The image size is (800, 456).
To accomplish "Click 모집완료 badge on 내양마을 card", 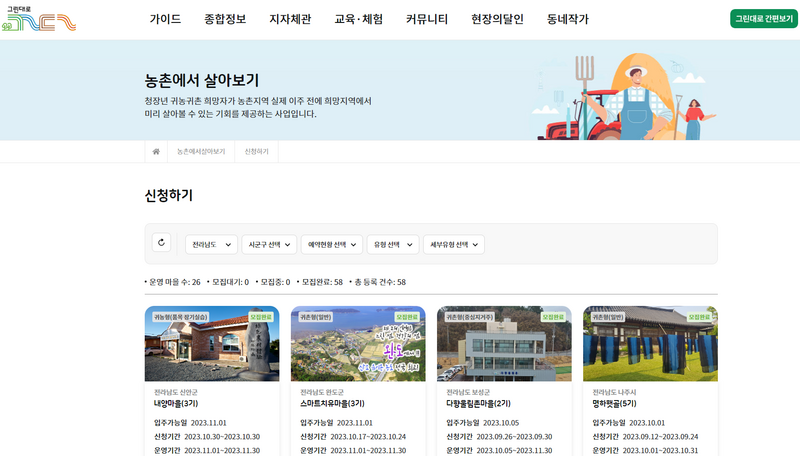I will point(261,317).
